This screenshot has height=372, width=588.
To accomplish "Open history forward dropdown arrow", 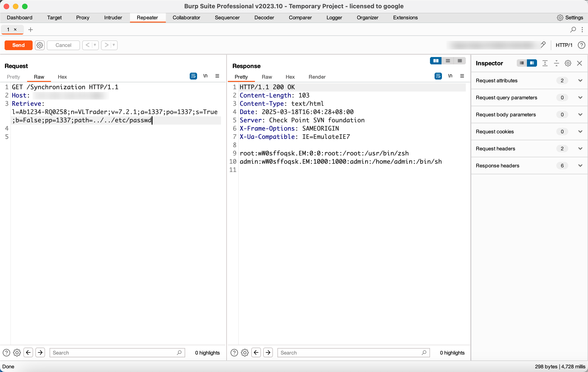I will (x=114, y=45).
